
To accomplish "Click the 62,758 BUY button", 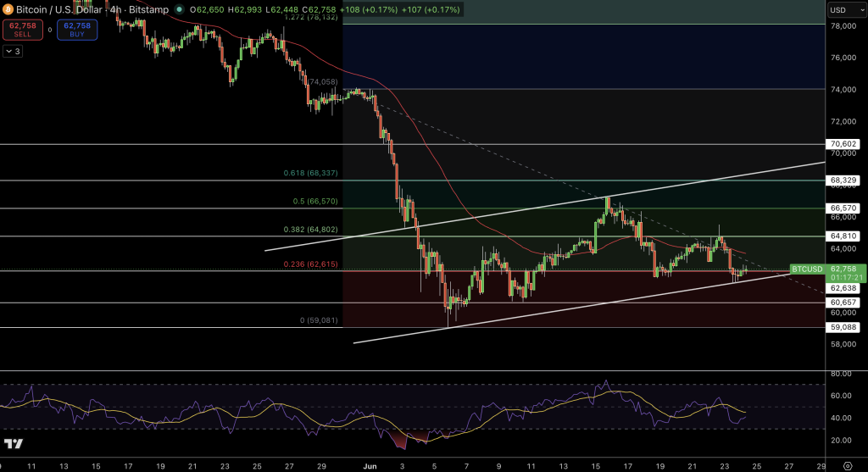I will [x=77, y=30].
